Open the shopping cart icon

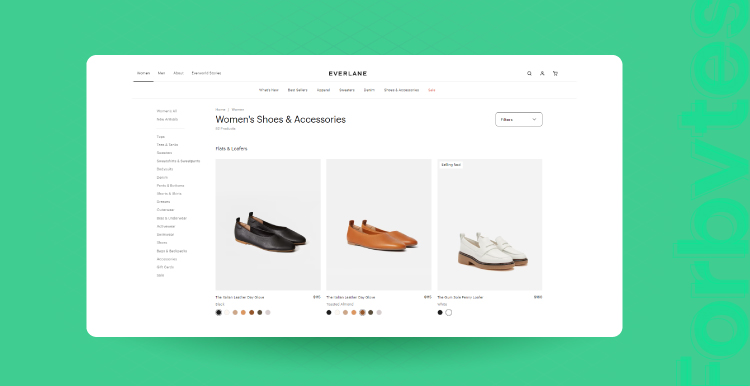555,74
